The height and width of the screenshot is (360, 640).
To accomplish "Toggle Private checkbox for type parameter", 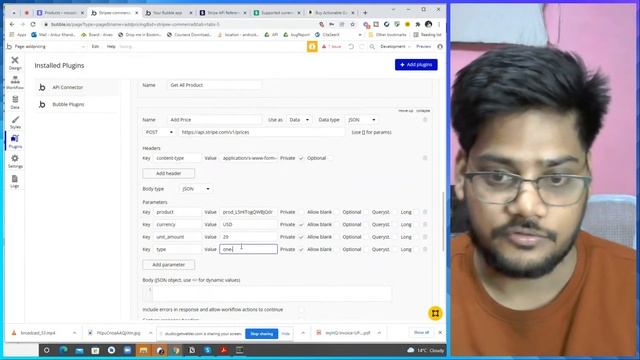I will point(301,249).
